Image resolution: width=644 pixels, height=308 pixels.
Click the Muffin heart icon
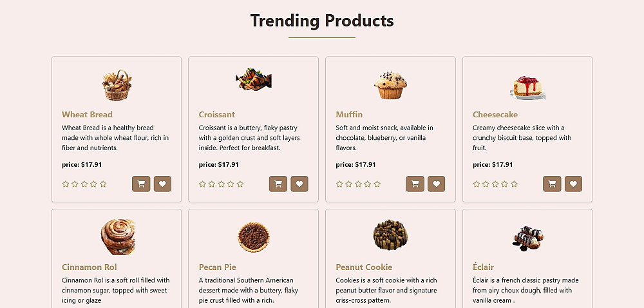pyautogui.click(x=437, y=184)
